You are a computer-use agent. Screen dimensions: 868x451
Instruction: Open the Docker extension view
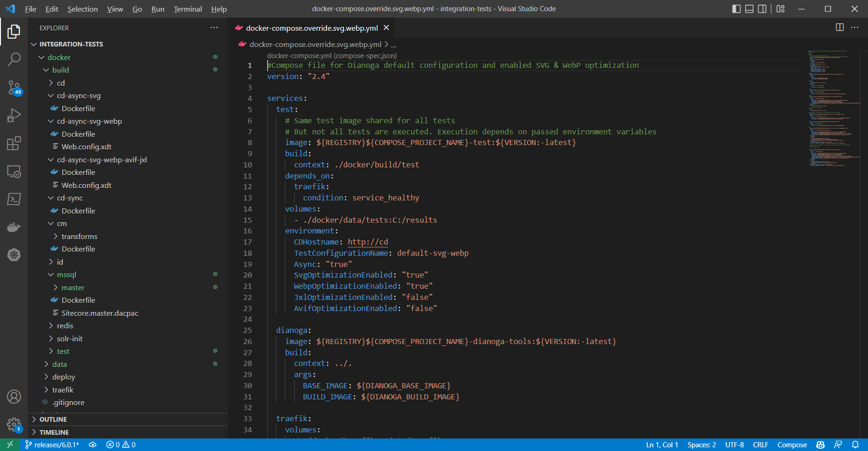coord(14,227)
